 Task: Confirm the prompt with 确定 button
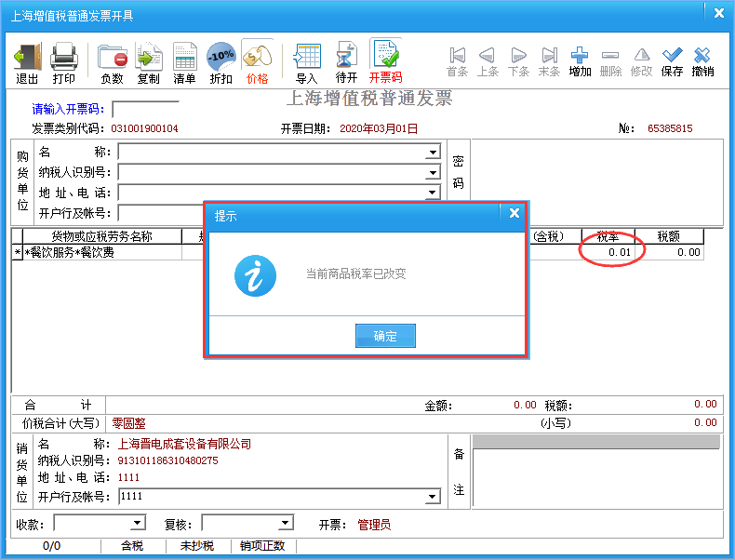pos(385,336)
